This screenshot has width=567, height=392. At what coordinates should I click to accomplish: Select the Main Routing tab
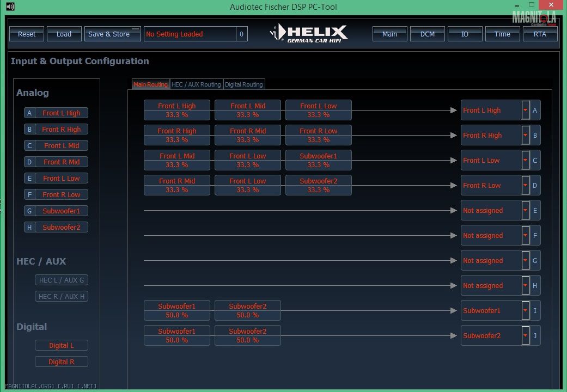point(150,84)
